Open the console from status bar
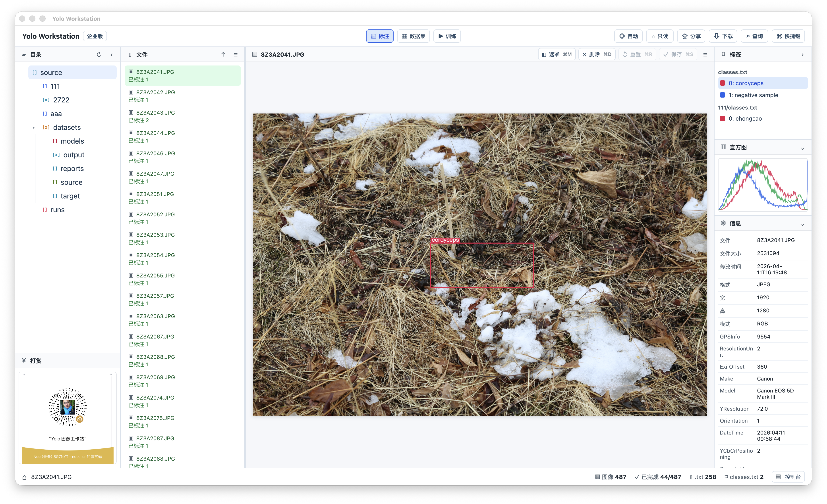The image size is (827, 504). [x=788, y=477]
